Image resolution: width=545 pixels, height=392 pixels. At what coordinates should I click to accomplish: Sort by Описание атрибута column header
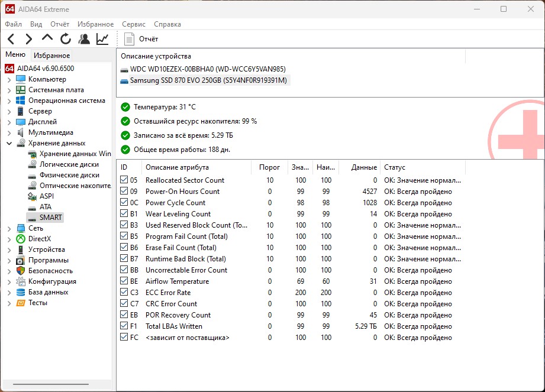pos(196,167)
